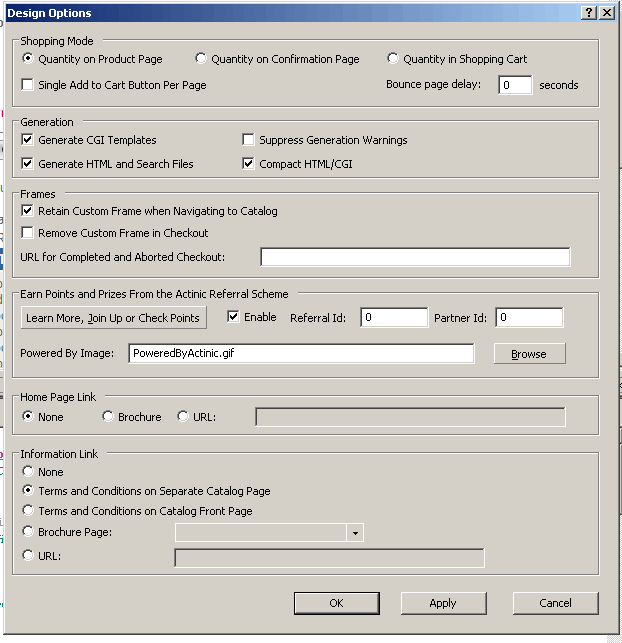Toggle Retain Custom Frame when Navigating

pyautogui.click(x=28, y=211)
